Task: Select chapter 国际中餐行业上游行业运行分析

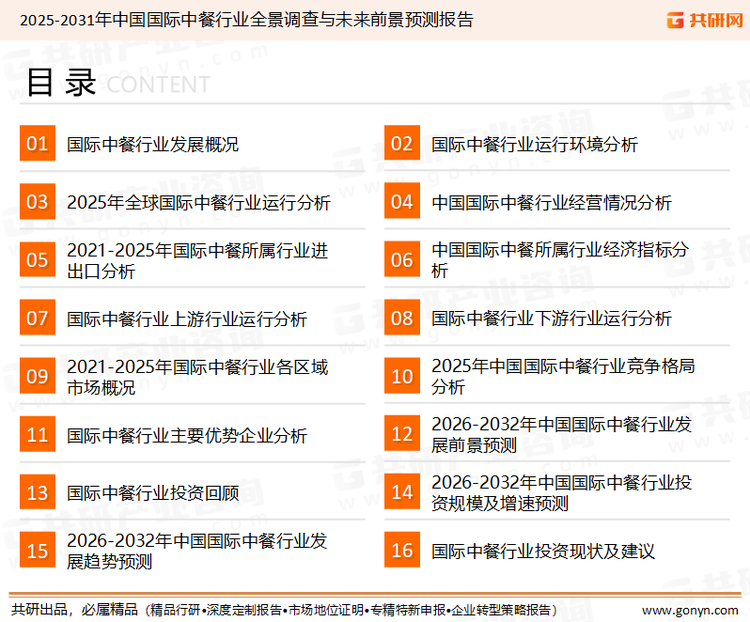Action: point(187,319)
